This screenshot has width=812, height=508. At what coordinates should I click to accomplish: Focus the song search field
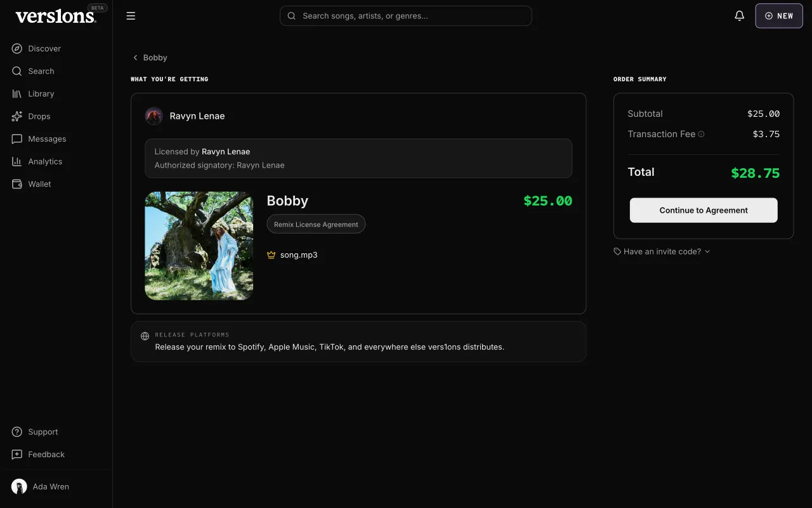tap(406, 16)
